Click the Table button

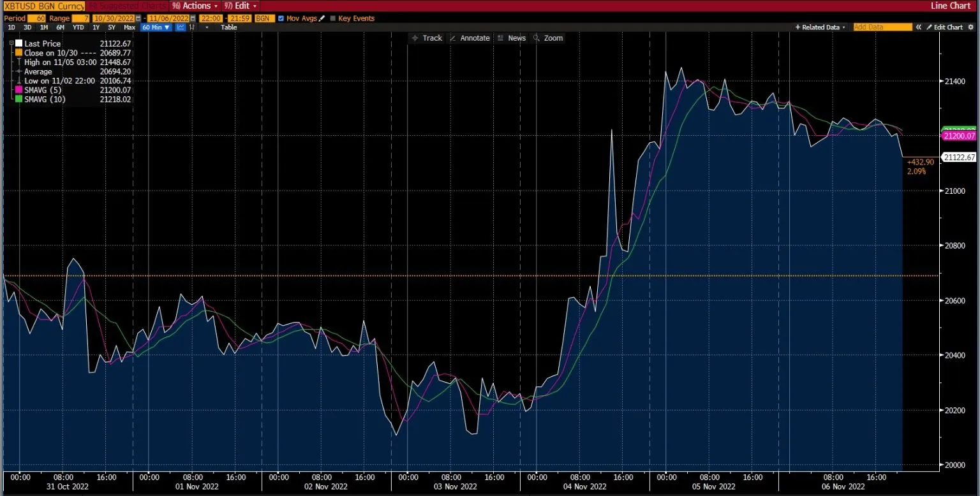(228, 27)
